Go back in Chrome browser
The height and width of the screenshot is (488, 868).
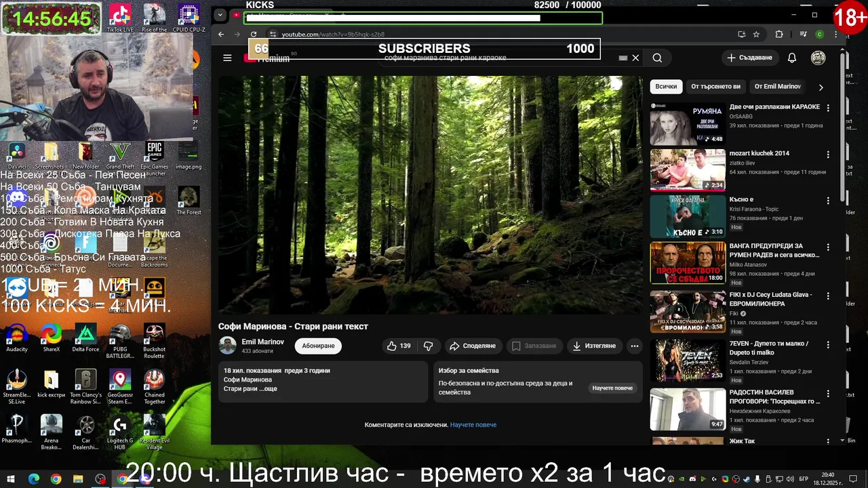pos(221,34)
